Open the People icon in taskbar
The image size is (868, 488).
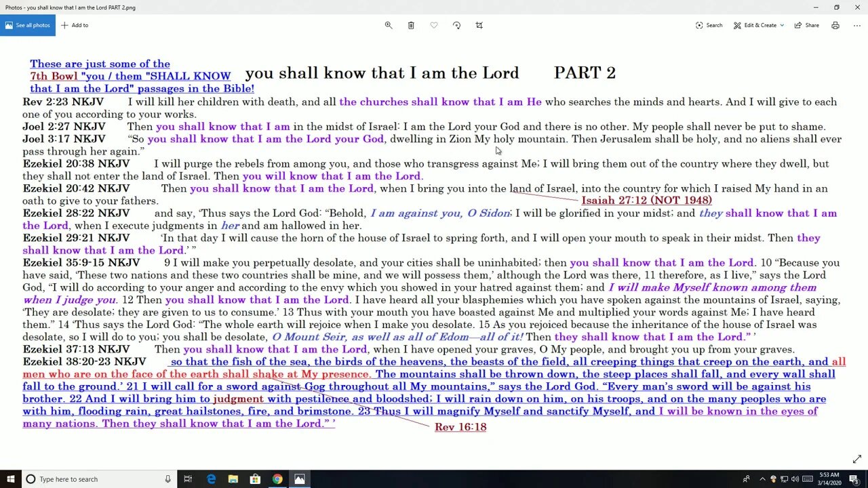747,479
